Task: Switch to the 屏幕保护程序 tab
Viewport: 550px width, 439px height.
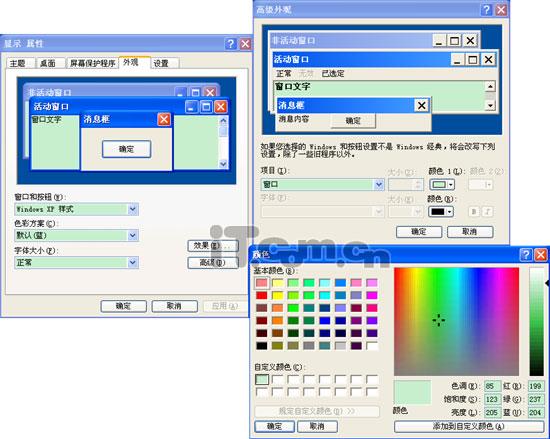Action: tap(93, 63)
